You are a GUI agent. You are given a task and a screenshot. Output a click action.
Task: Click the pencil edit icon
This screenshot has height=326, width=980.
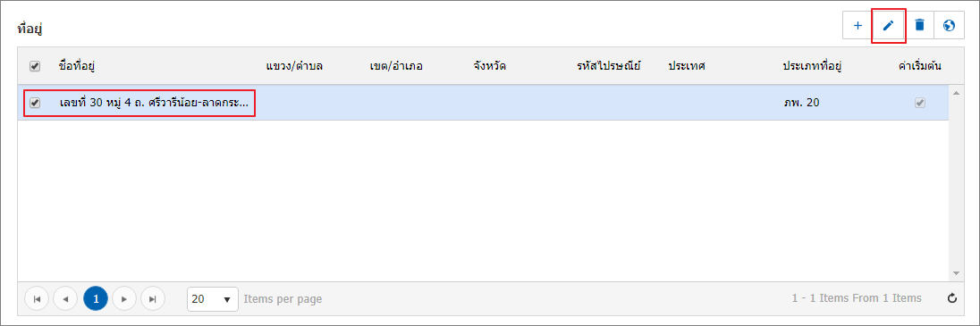(x=888, y=26)
